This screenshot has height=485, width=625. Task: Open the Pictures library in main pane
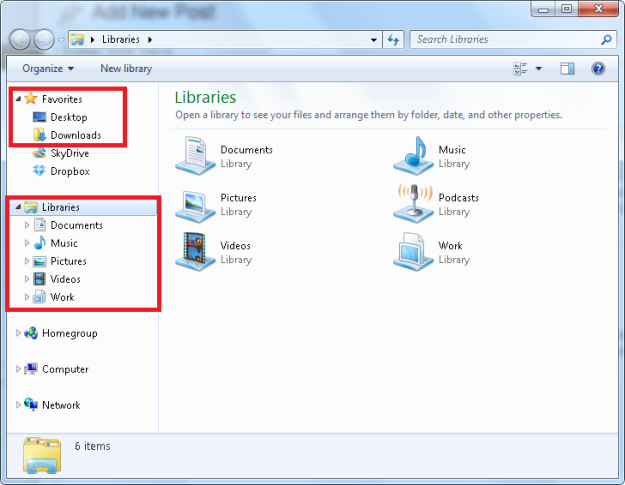click(216, 205)
